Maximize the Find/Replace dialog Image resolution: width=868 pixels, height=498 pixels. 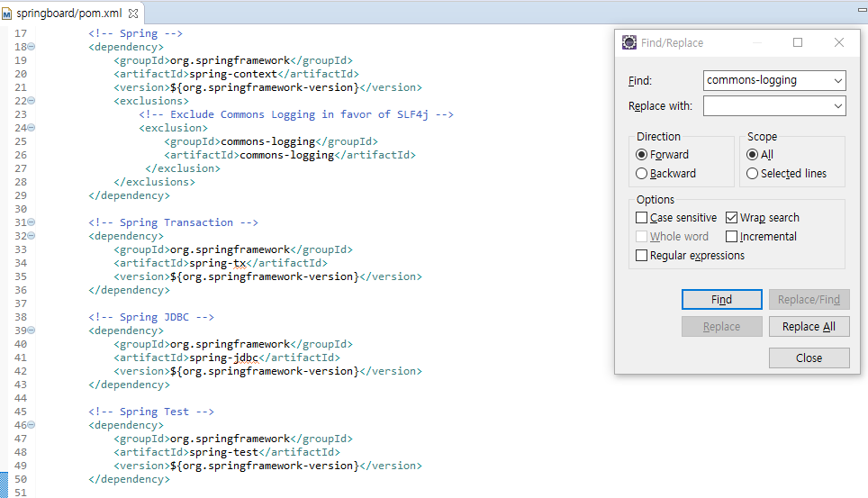pos(798,42)
